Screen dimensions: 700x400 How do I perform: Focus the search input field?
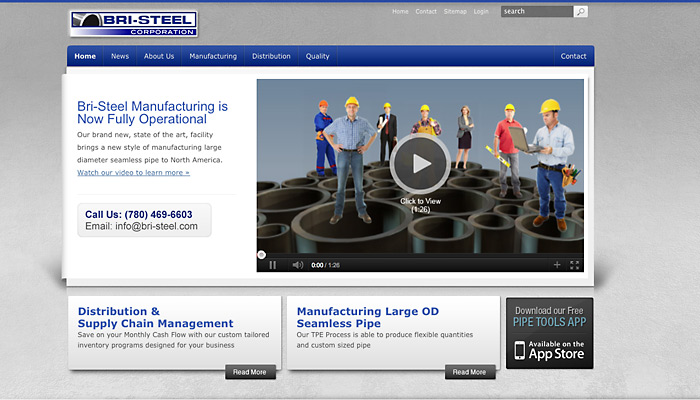[x=537, y=12]
